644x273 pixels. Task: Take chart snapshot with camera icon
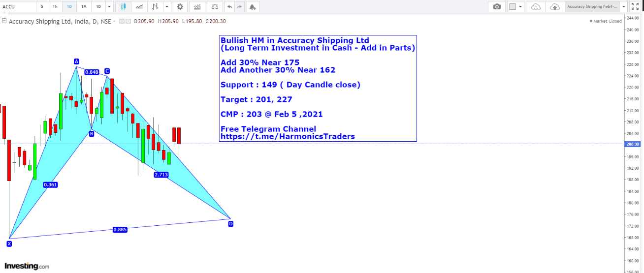pyautogui.click(x=497, y=6)
